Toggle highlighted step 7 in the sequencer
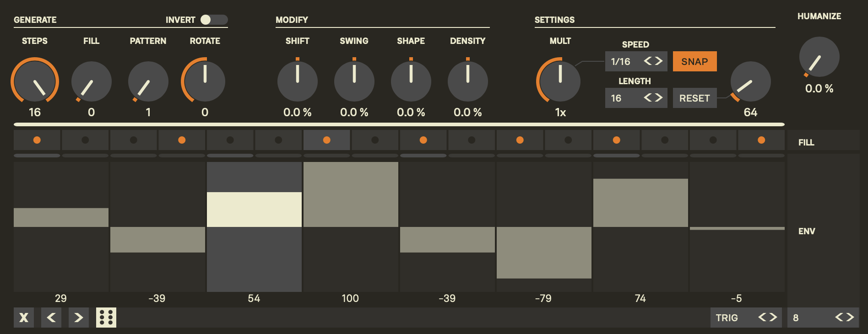The height and width of the screenshot is (334, 868). [327, 140]
